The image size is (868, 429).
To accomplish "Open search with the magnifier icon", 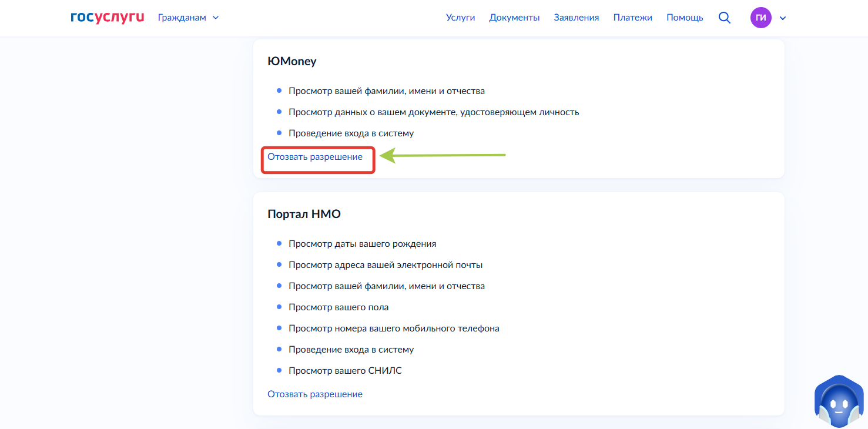I will (725, 18).
